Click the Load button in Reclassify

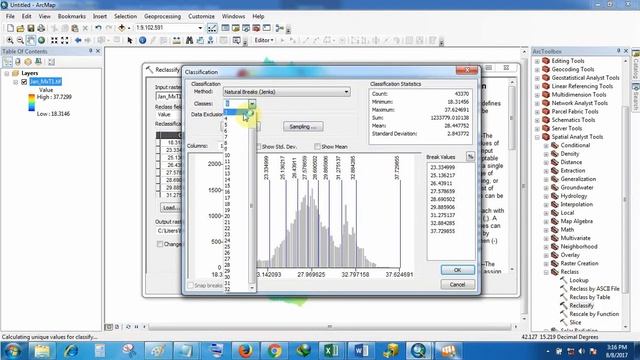tap(171, 208)
